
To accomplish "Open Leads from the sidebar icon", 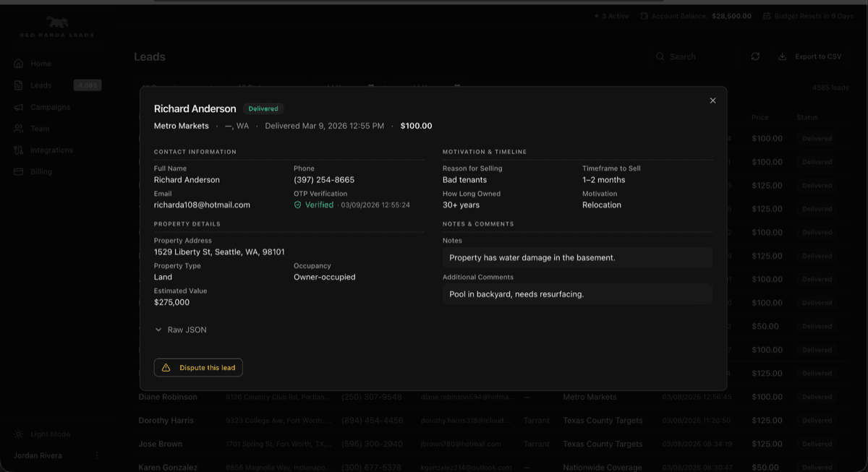I will coord(18,85).
